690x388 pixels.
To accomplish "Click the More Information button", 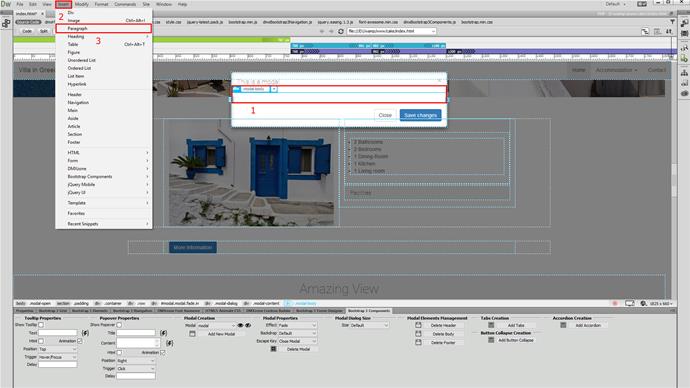I will 192,248.
